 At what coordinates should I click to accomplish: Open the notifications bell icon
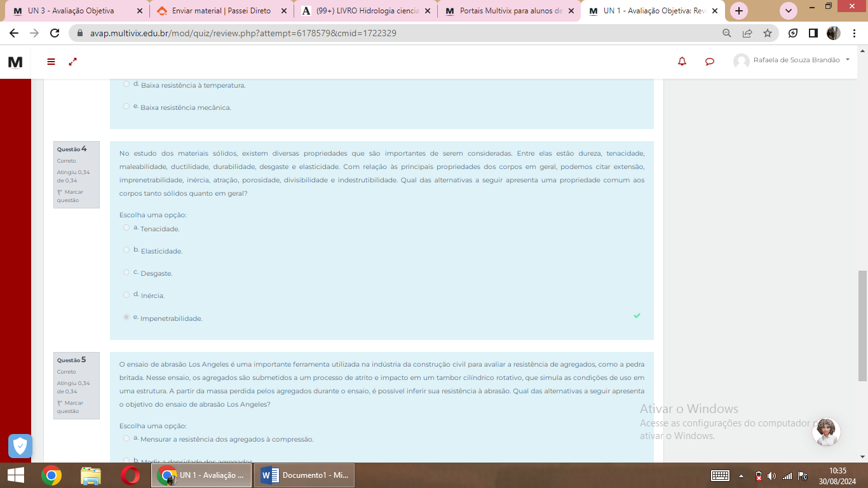point(682,62)
